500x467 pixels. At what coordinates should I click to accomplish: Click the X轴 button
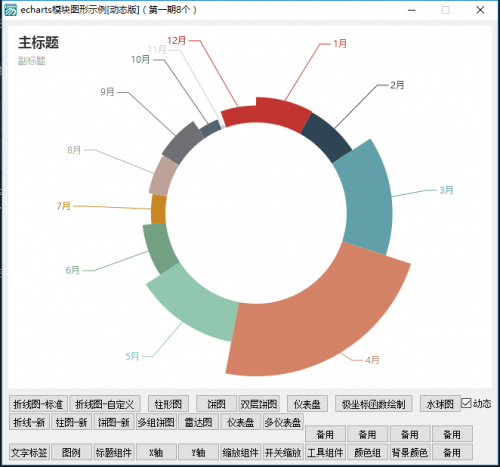click(156, 452)
